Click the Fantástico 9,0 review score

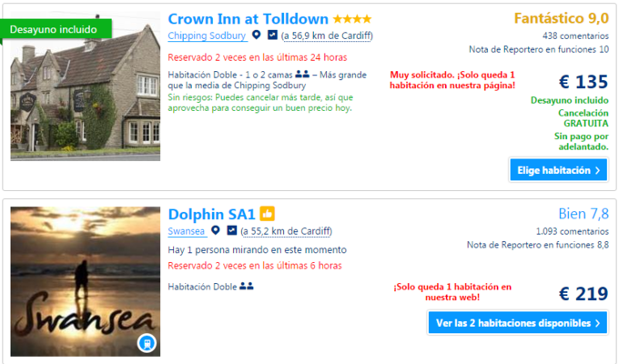click(x=561, y=17)
